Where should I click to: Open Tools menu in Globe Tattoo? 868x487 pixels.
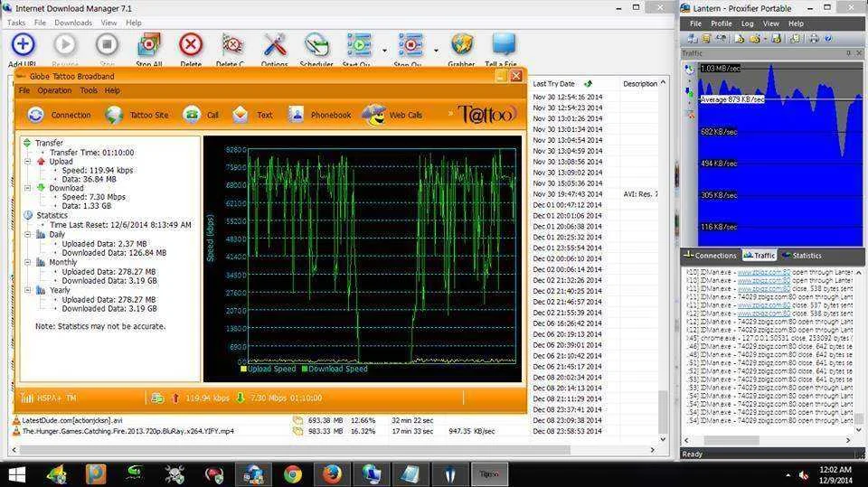tap(89, 90)
